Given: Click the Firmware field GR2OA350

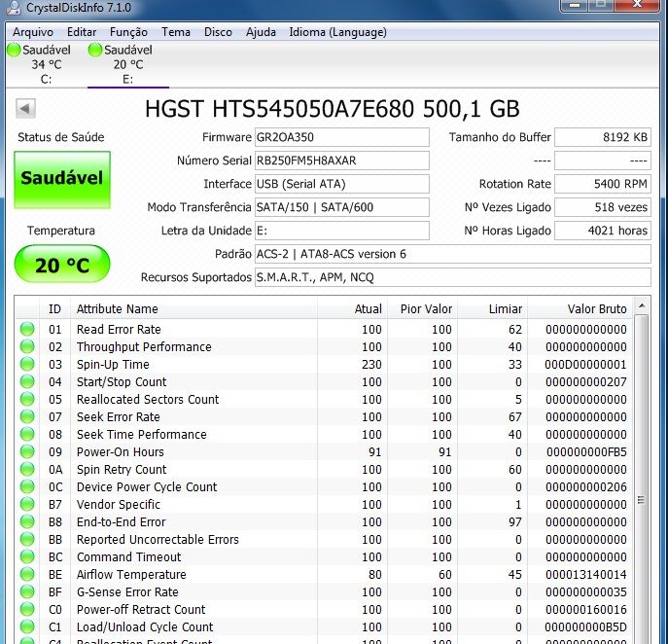Looking at the screenshot, I should [342, 137].
